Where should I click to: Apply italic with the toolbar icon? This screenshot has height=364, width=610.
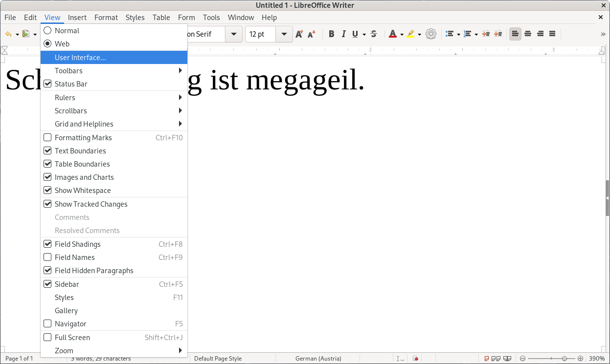click(x=343, y=34)
